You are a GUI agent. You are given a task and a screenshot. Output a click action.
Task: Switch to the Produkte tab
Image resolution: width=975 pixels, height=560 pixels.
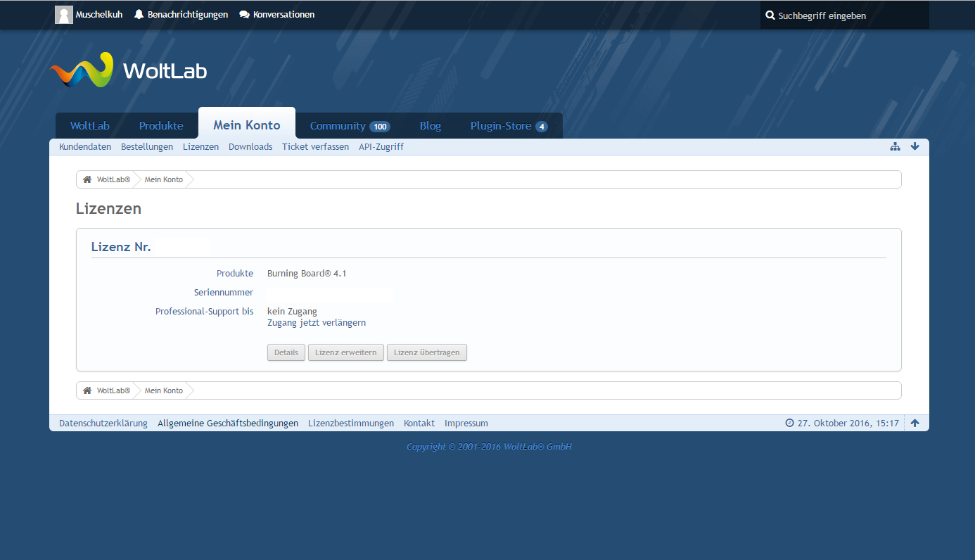coord(161,126)
